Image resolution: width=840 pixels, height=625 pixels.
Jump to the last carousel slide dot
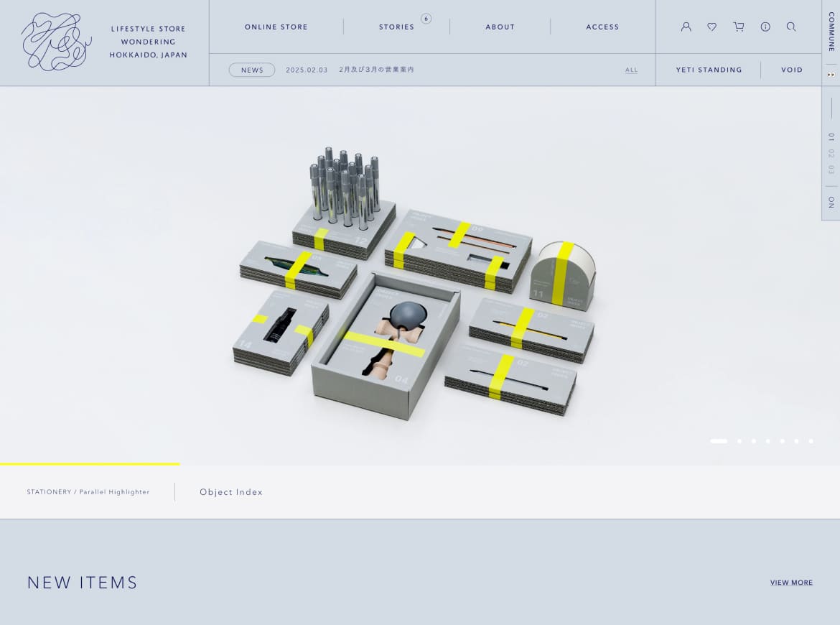(811, 441)
